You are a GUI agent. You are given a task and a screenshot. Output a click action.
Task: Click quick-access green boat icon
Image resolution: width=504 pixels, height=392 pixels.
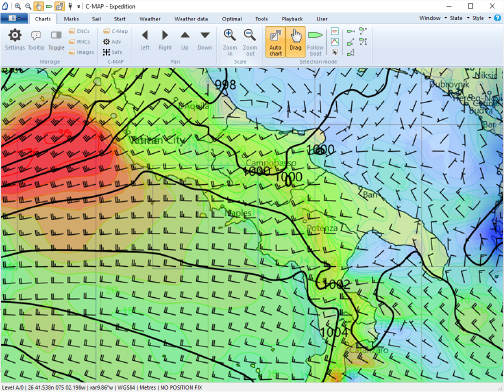[x=49, y=6]
